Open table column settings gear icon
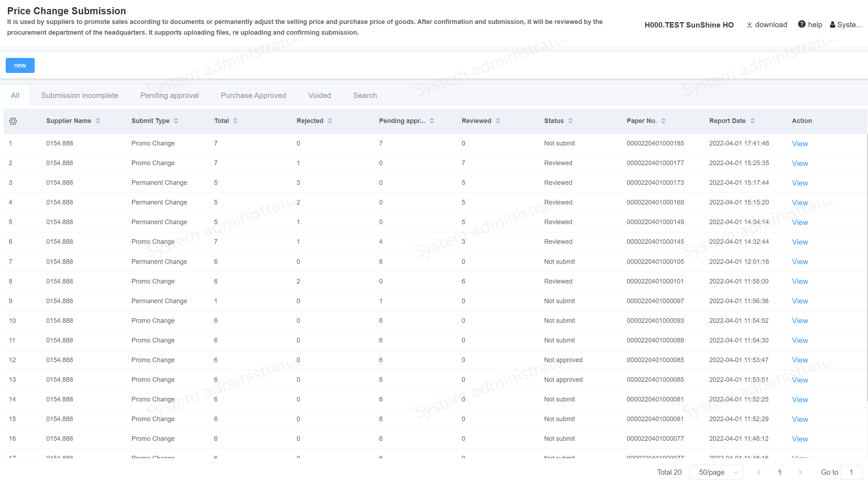Image resolution: width=868 pixels, height=488 pixels. 13,121
